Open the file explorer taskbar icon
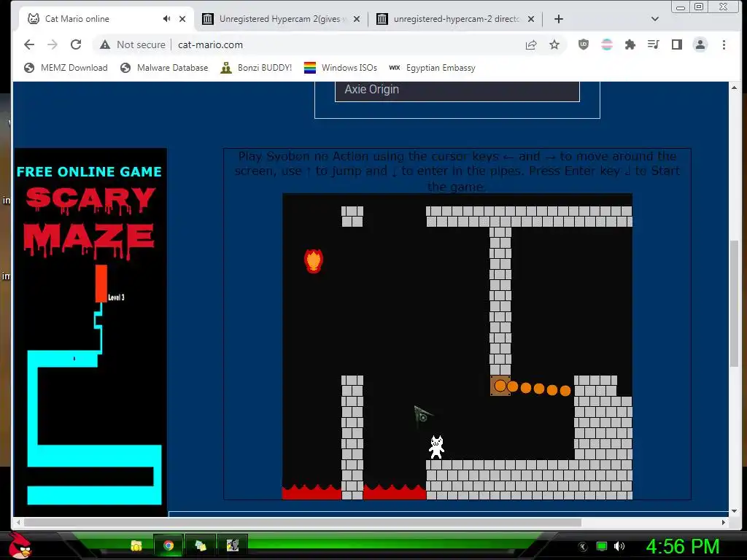747x560 pixels. coord(136,545)
